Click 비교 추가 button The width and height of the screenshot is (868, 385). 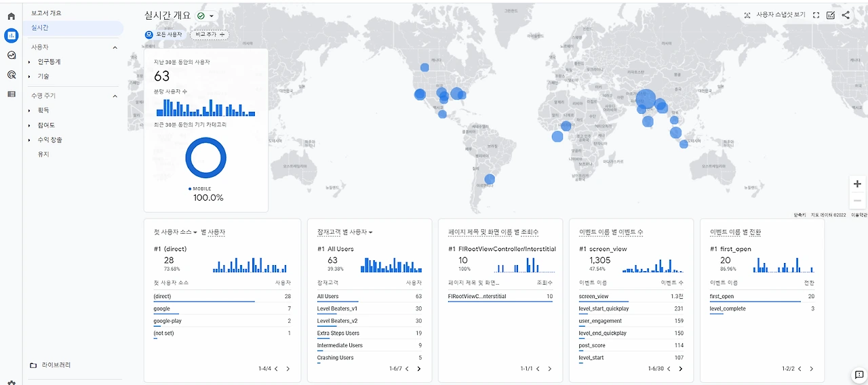210,34
